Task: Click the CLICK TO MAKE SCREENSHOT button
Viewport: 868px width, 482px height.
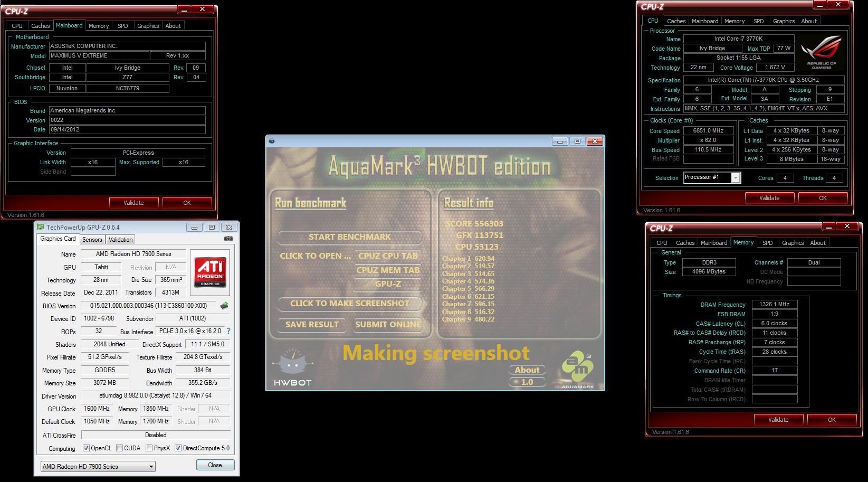Action: [350, 304]
